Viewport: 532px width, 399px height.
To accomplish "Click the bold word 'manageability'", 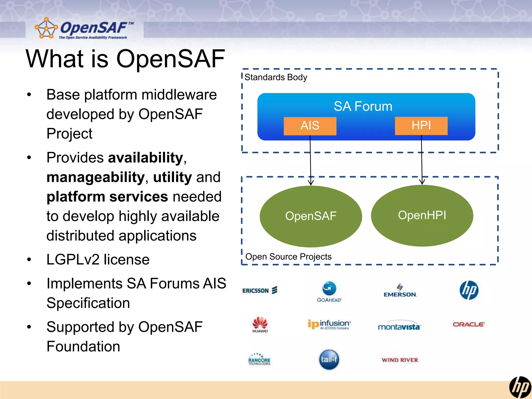I will (x=96, y=177).
